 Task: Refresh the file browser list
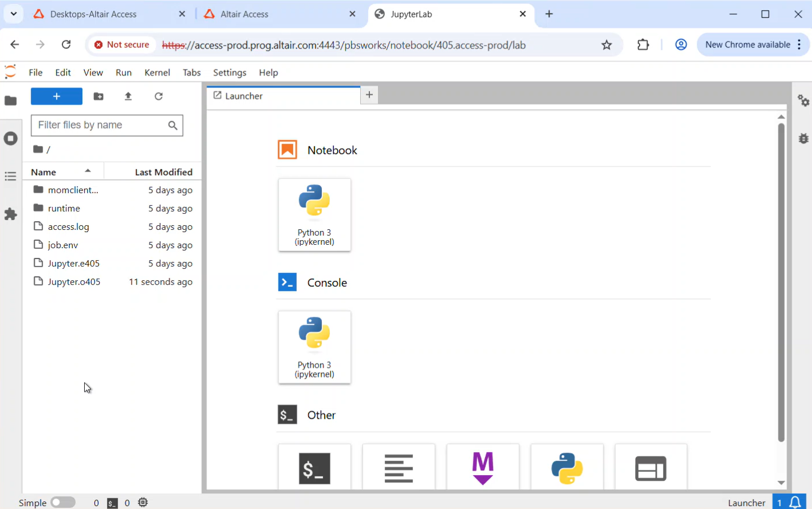[159, 96]
